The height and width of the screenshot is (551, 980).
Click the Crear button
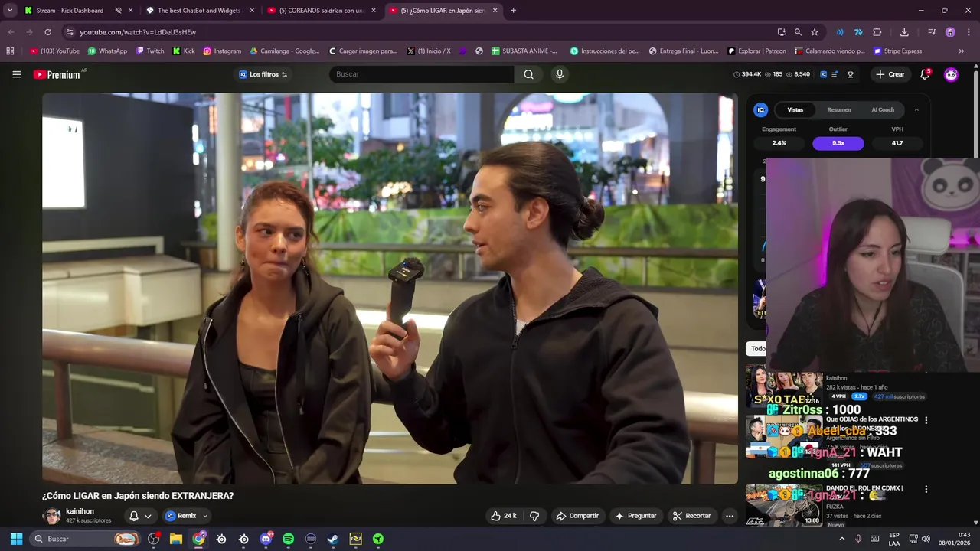(890, 74)
